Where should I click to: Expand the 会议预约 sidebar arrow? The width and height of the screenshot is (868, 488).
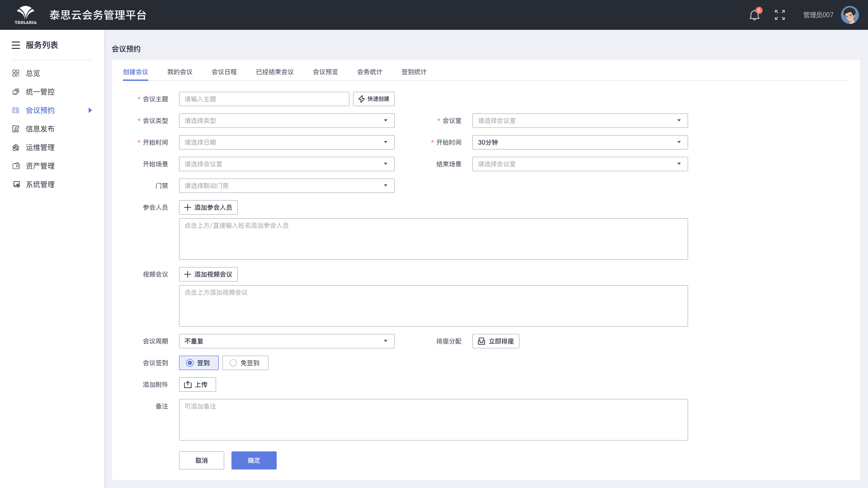[90, 110]
